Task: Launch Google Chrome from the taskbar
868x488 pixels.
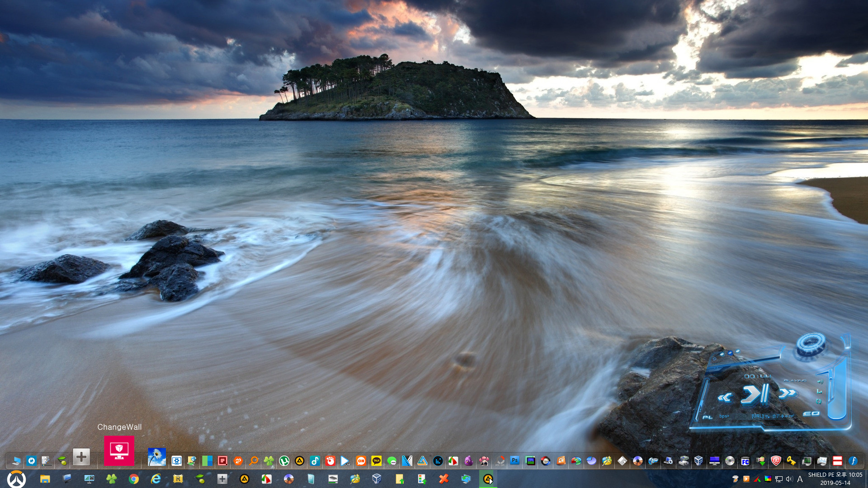Action: click(133, 479)
